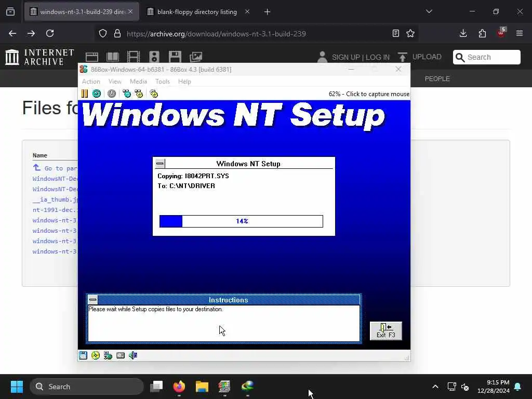Open Internet Archive web icon
532x399 pixels.
click(x=91, y=57)
